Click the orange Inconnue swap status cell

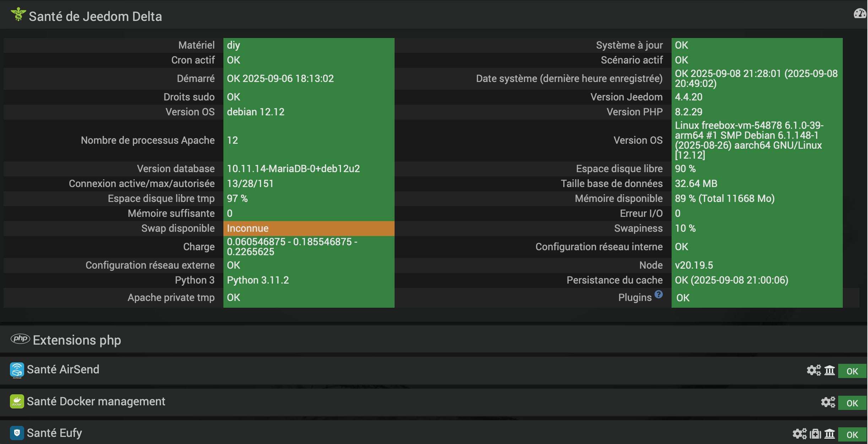308,229
